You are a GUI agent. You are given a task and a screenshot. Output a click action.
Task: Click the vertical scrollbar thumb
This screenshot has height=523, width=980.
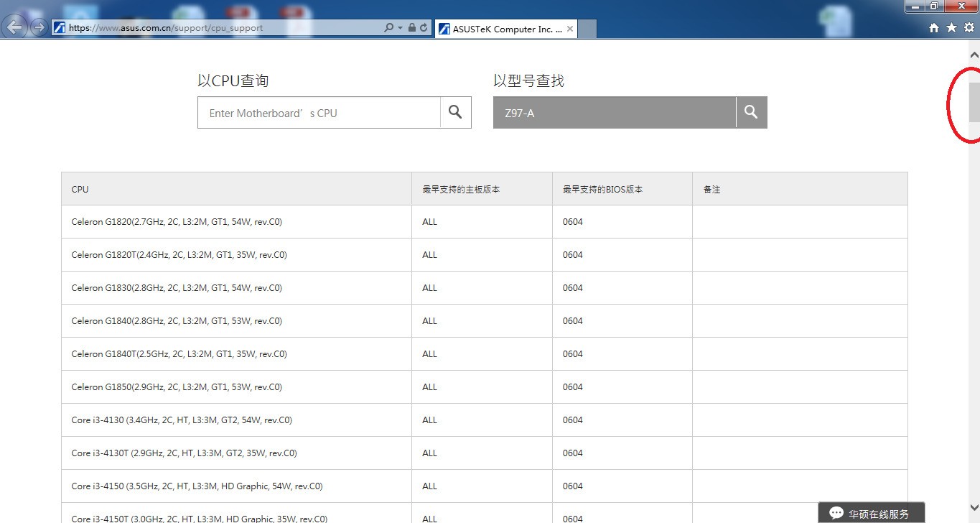click(974, 102)
